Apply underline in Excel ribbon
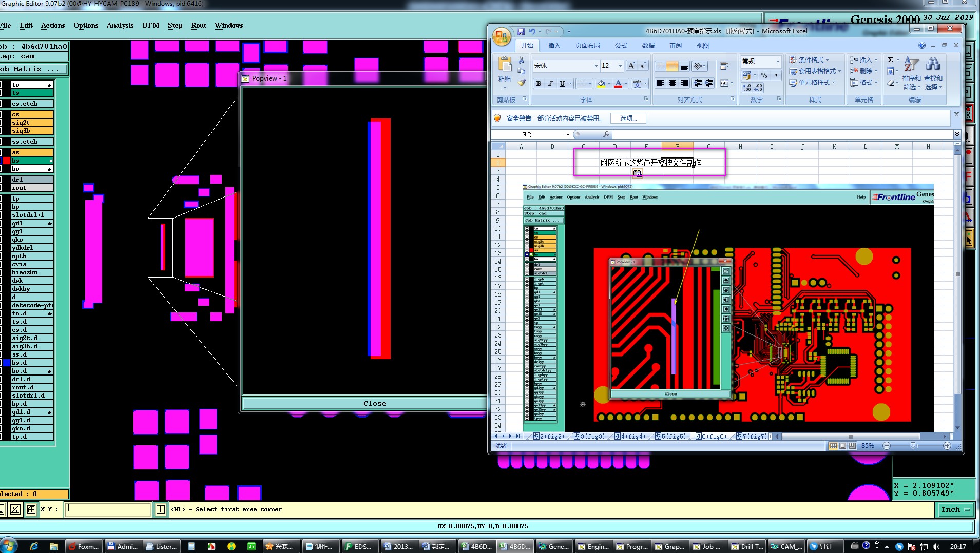This screenshot has width=980, height=553. pos(562,84)
